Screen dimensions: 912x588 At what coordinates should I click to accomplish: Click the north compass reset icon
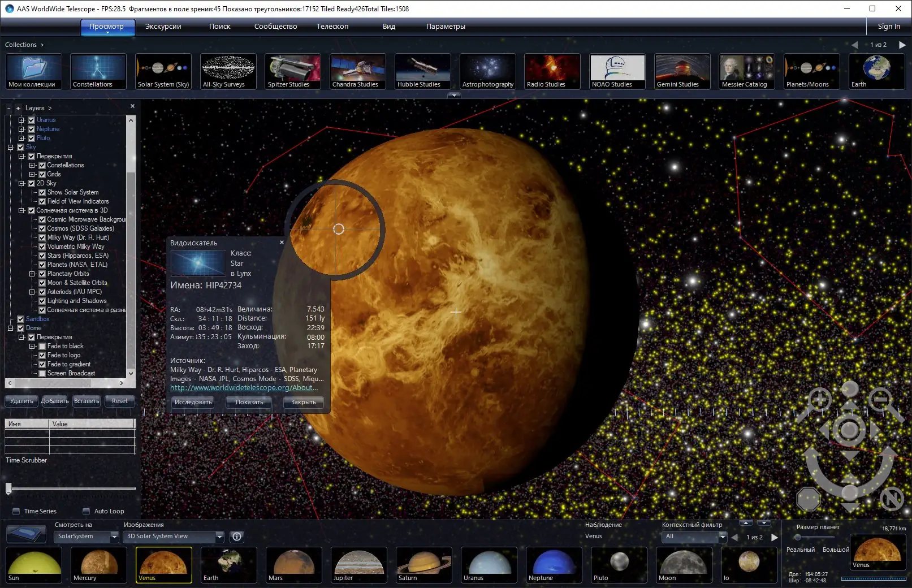[x=892, y=499]
